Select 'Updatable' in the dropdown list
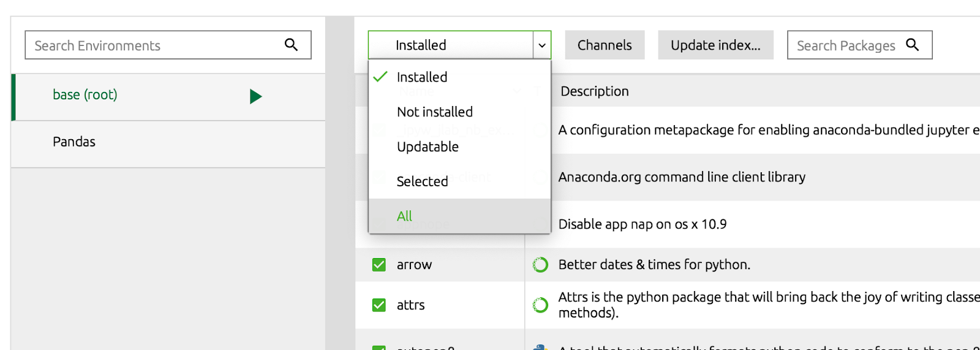This screenshot has width=980, height=350. [x=428, y=147]
